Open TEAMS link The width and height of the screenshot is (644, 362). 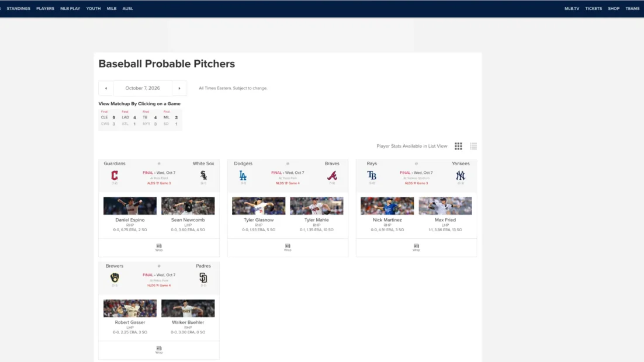click(x=632, y=9)
